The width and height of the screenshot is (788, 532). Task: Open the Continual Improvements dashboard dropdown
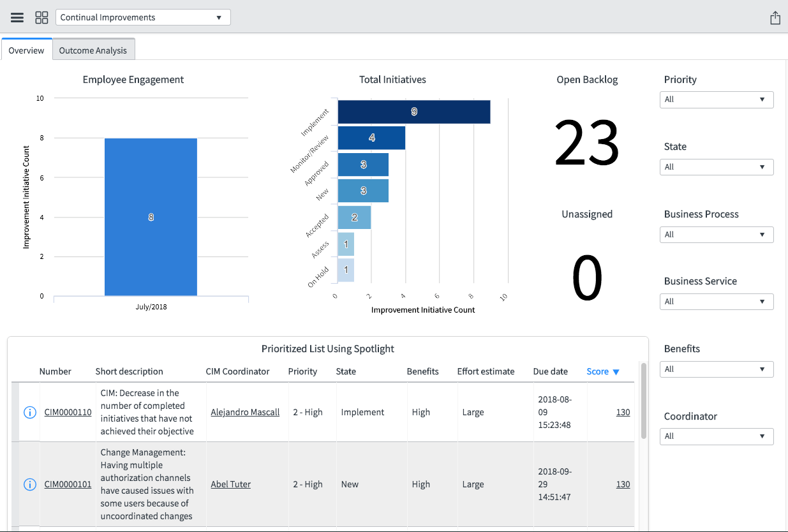[143, 17]
